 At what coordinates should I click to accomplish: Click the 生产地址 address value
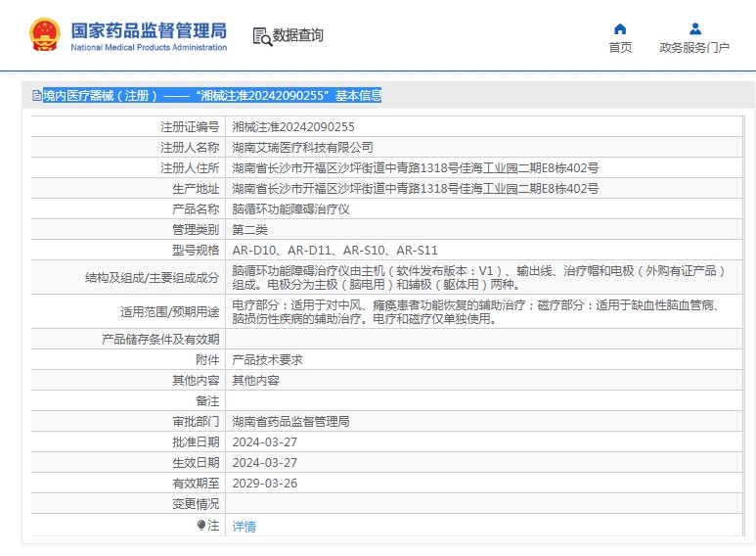pos(415,189)
